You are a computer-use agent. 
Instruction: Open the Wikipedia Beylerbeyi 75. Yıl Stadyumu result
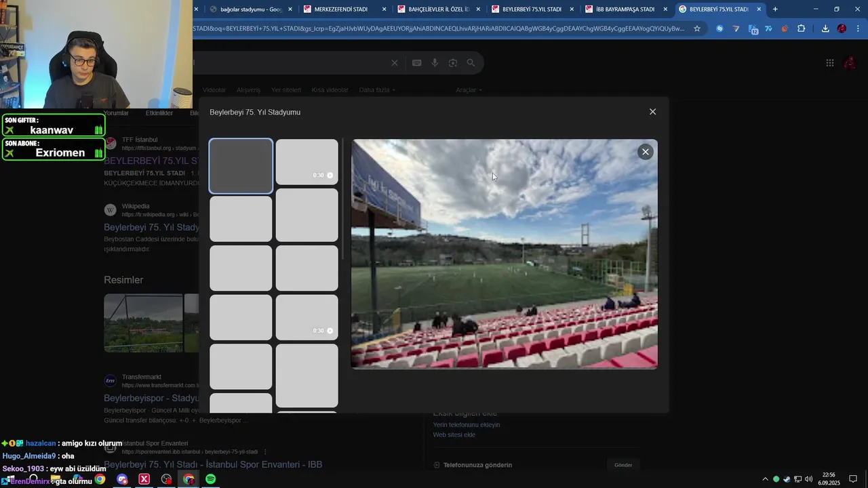[151, 228]
